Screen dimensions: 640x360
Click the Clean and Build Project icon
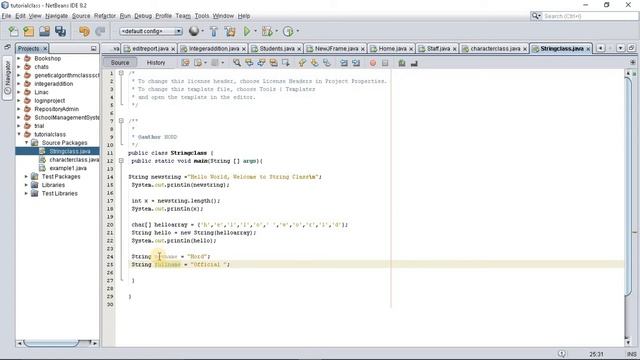(x=230, y=31)
